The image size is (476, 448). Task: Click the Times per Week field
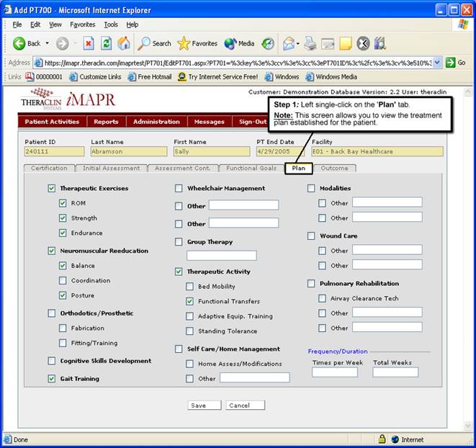(x=334, y=372)
